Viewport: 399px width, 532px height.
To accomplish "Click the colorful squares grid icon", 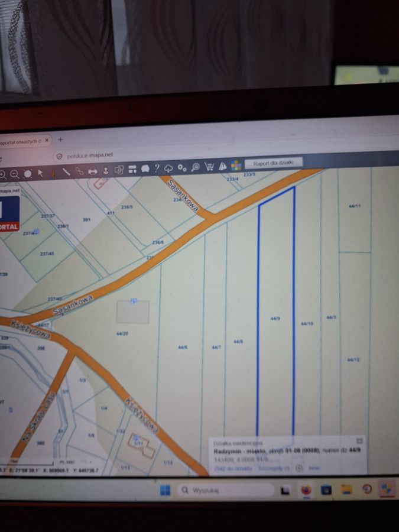I will (x=236, y=166).
